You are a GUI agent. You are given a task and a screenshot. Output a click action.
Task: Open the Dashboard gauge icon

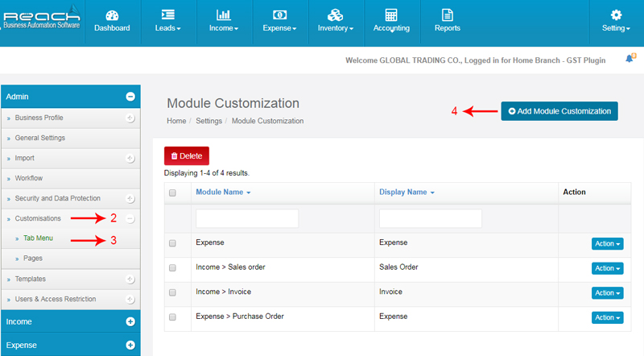[112, 15]
